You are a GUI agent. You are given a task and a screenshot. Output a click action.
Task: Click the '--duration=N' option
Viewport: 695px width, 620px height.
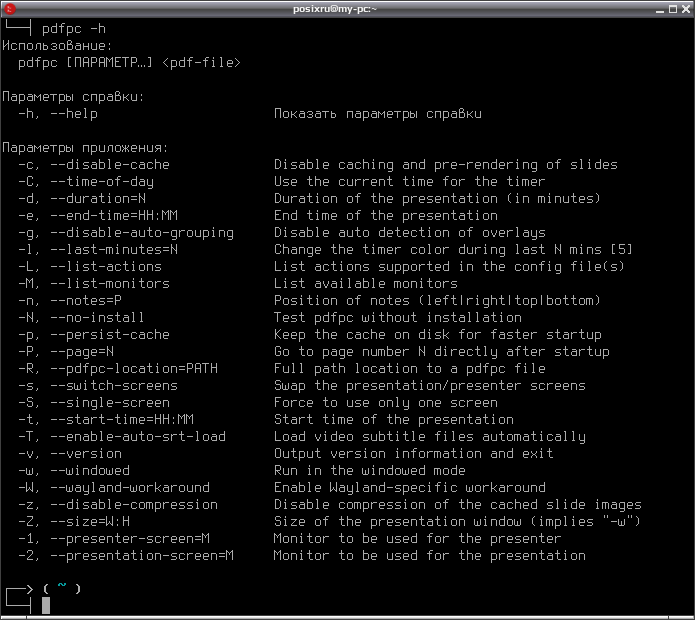tap(98, 199)
